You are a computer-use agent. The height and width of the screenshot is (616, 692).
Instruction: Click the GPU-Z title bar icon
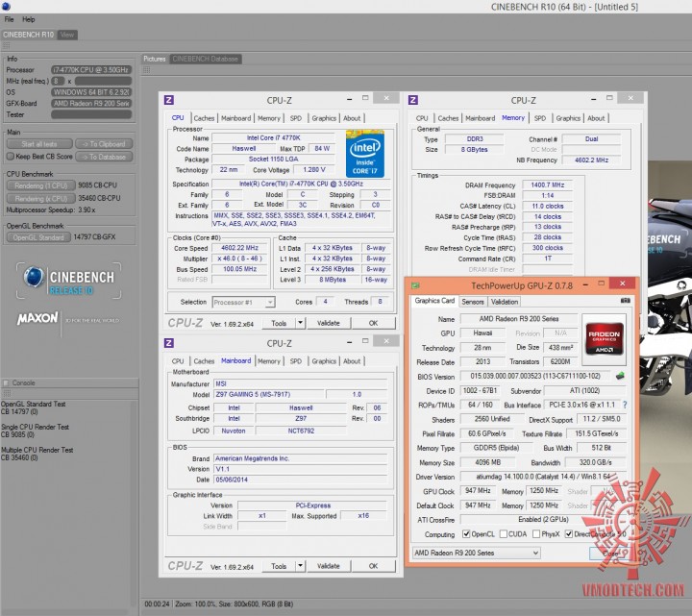point(415,285)
